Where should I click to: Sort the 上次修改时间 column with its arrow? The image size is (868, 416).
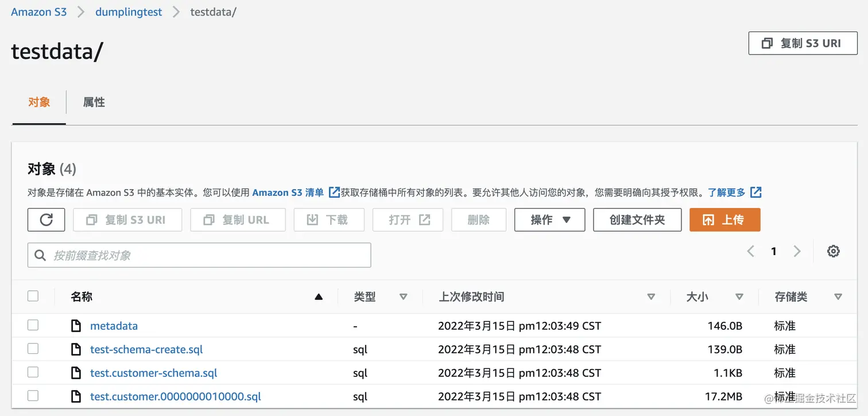pos(651,297)
